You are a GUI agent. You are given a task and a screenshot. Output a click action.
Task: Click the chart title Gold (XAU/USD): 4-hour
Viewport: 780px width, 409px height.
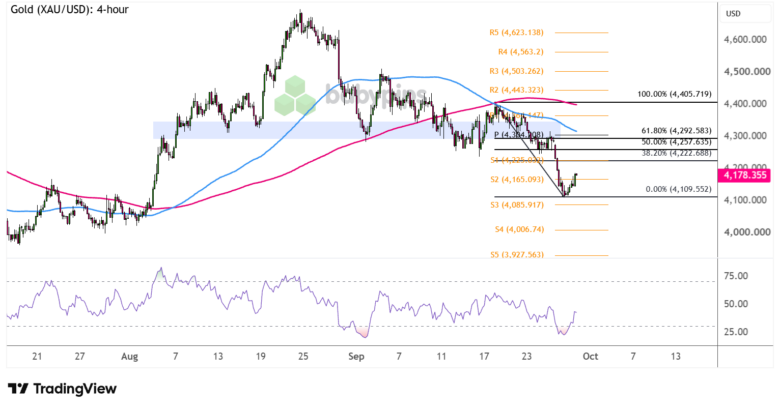point(70,9)
